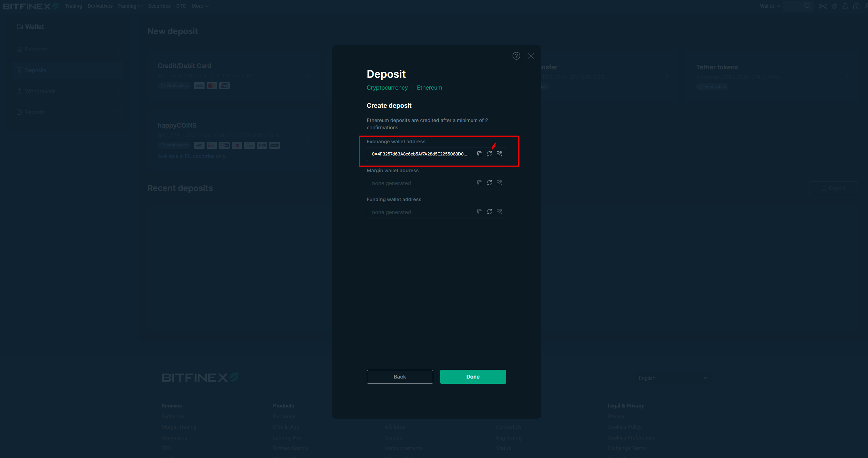Copy the Exchange wallet address
Viewport: 868px width, 458px height.
click(x=480, y=154)
